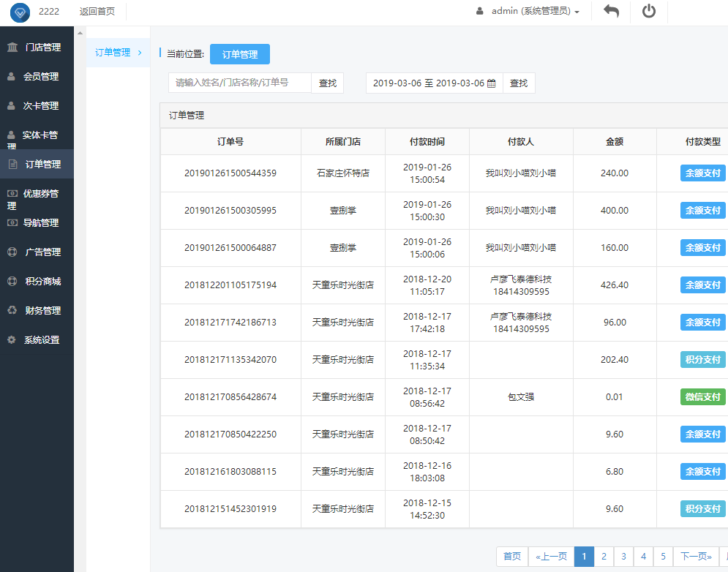Open 会员管理 in the sidebar
The image size is (728, 572).
37,77
